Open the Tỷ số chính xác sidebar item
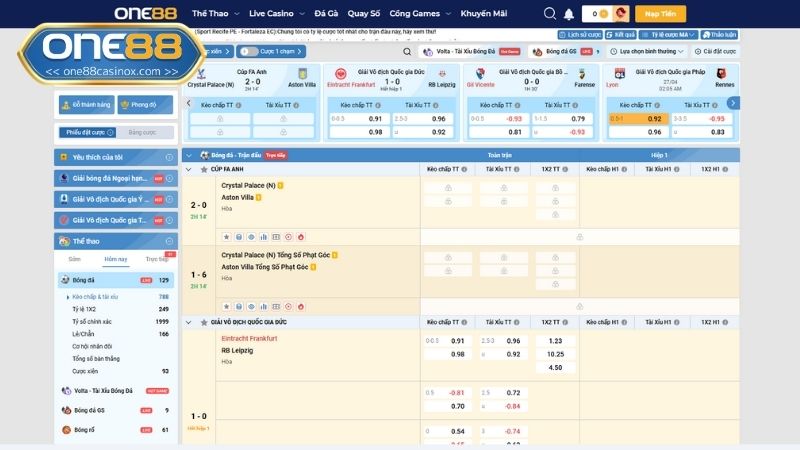800x450 pixels. (x=92, y=322)
